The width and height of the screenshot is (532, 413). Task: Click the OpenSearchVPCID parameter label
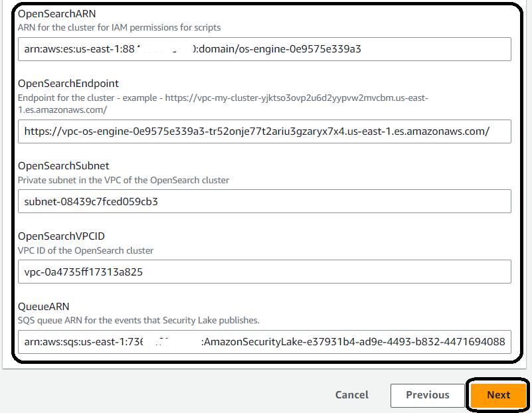point(61,236)
